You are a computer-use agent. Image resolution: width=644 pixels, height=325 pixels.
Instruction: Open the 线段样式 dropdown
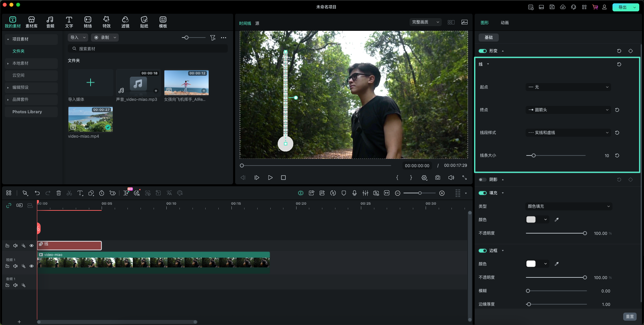pyautogui.click(x=568, y=133)
